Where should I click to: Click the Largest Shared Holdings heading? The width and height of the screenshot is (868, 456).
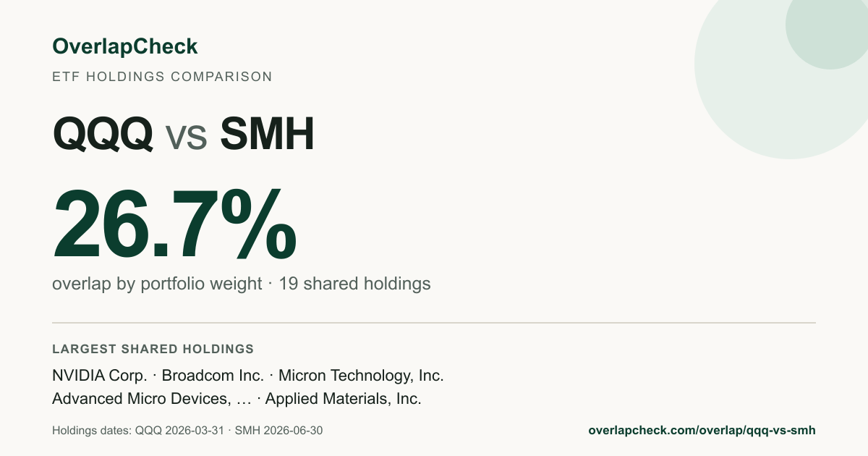[x=153, y=350]
